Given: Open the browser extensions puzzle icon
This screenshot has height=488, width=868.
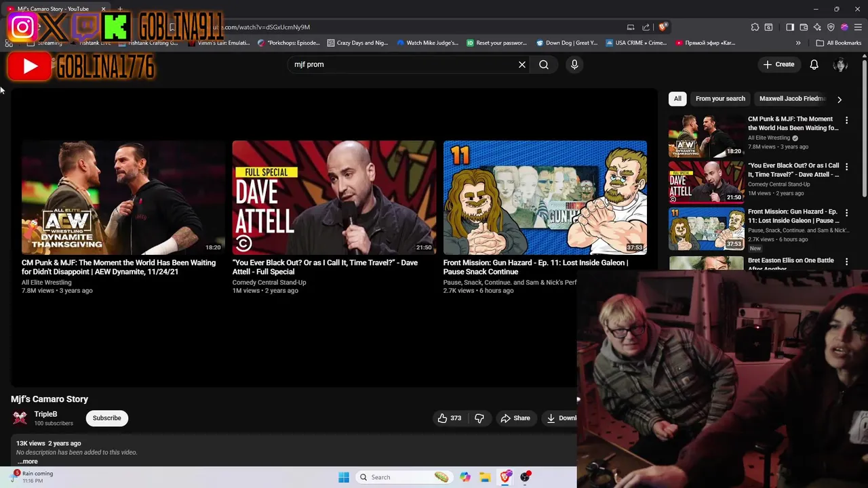Looking at the screenshot, I should 755,27.
